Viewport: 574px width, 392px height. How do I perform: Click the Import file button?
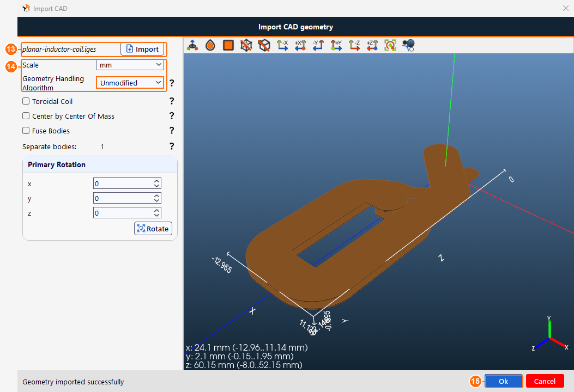point(142,49)
